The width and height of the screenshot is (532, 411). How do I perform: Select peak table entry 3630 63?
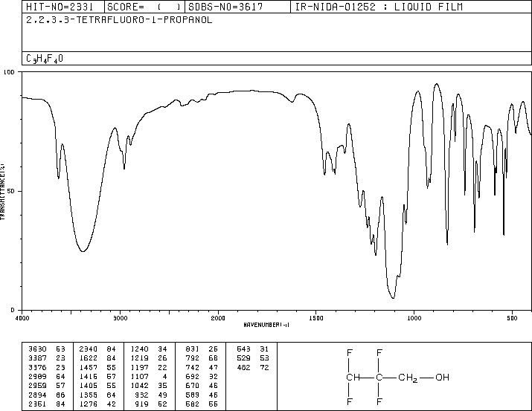47,349
